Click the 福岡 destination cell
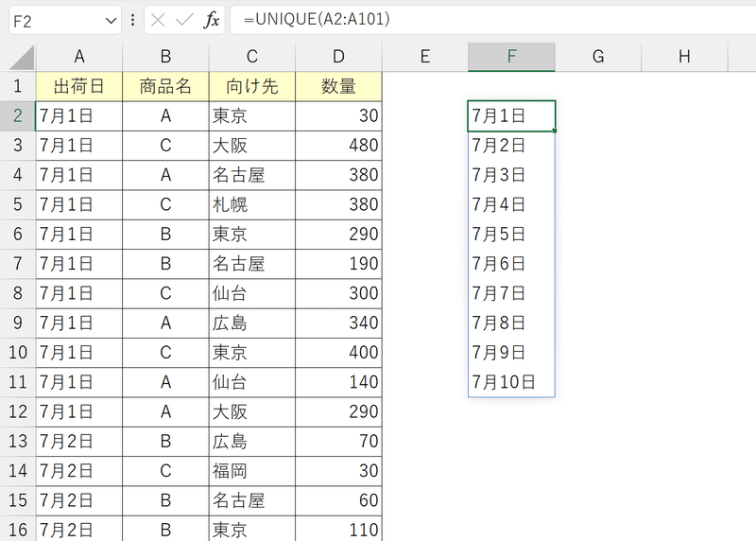The image size is (756, 541). point(252,471)
